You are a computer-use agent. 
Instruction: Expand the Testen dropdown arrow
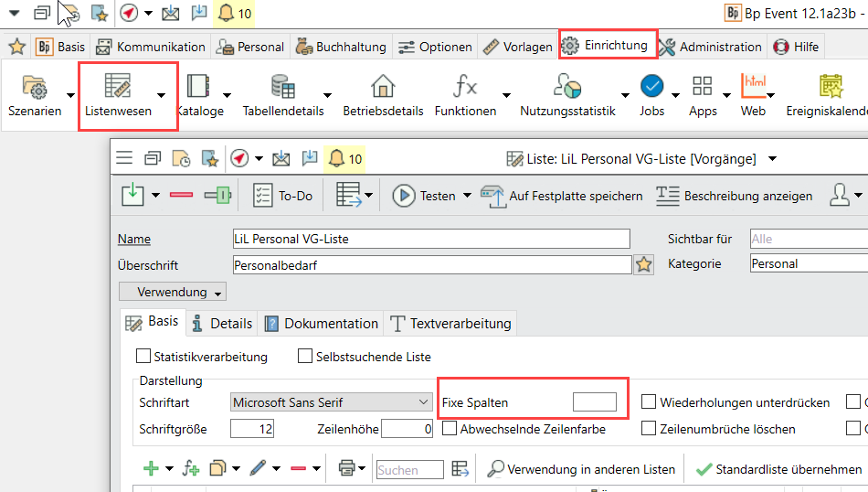point(467,196)
